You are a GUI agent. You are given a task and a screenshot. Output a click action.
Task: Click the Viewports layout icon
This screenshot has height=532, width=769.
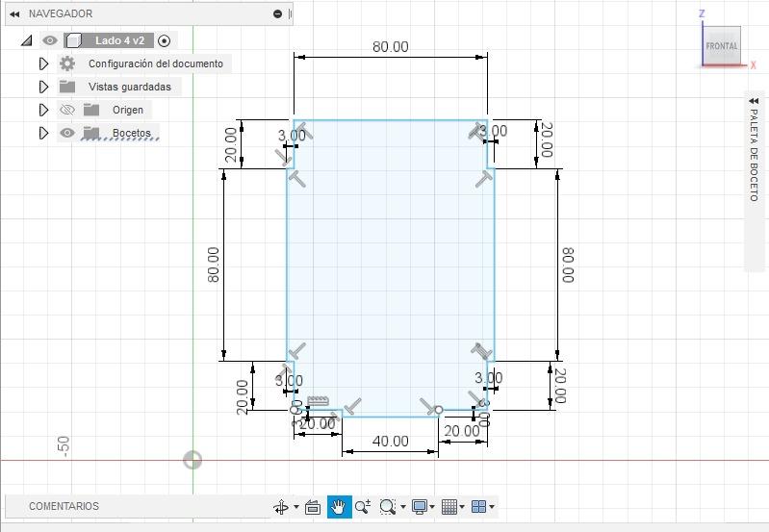[x=478, y=506]
